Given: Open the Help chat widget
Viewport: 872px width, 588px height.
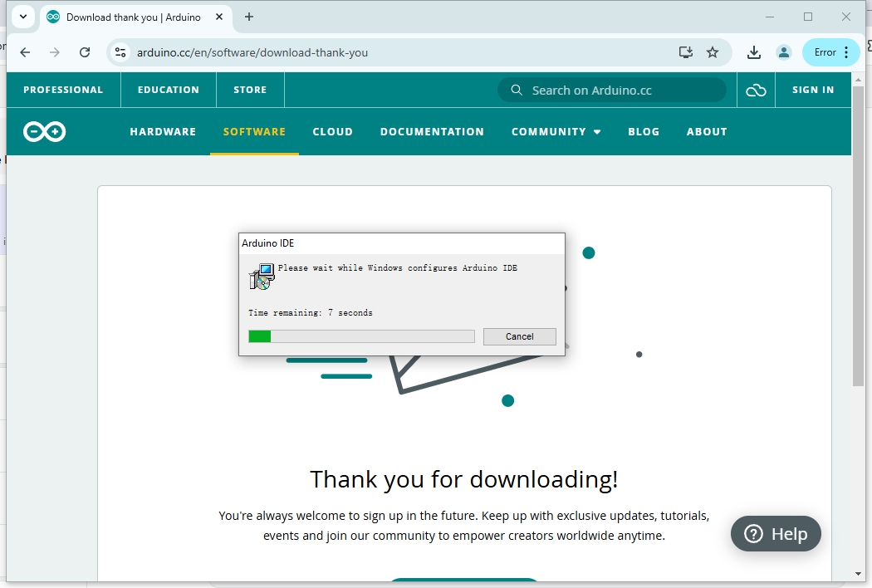Looking at the screenshot, I should point(776,533).
